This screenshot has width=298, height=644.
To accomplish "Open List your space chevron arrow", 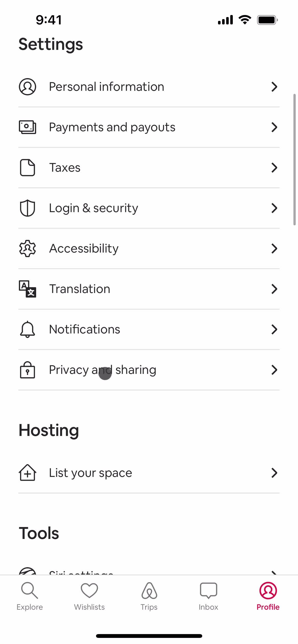I will (x=274, y=473).
